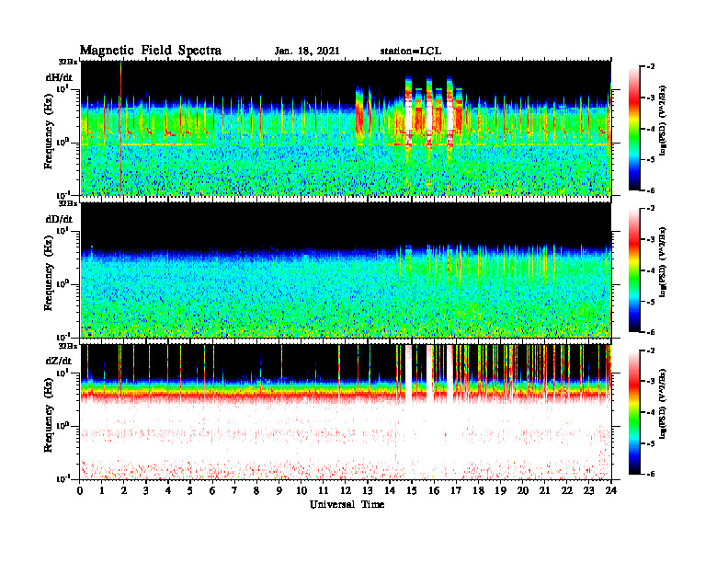Image resolution: width=728 pixels, height=563 pixels.
Task: Click the 10^1 frequency tick on dD/dt panel
Action: 63,231
